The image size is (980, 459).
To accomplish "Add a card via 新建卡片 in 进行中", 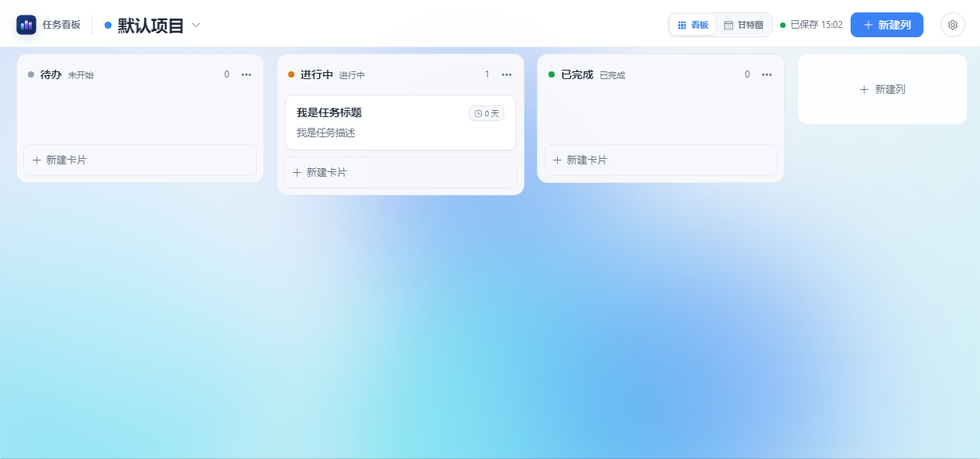I will 401,172.
